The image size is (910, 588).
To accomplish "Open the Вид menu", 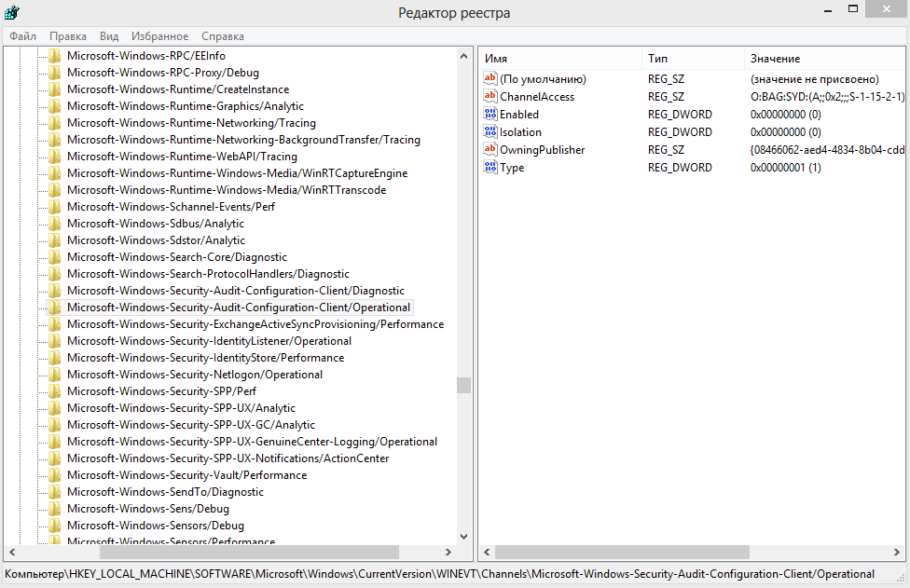I will pyautogui.click(x=109, y=36).
